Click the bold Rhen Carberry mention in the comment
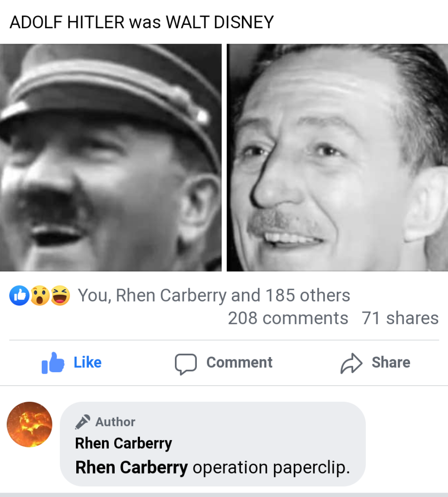 (131, 467)
